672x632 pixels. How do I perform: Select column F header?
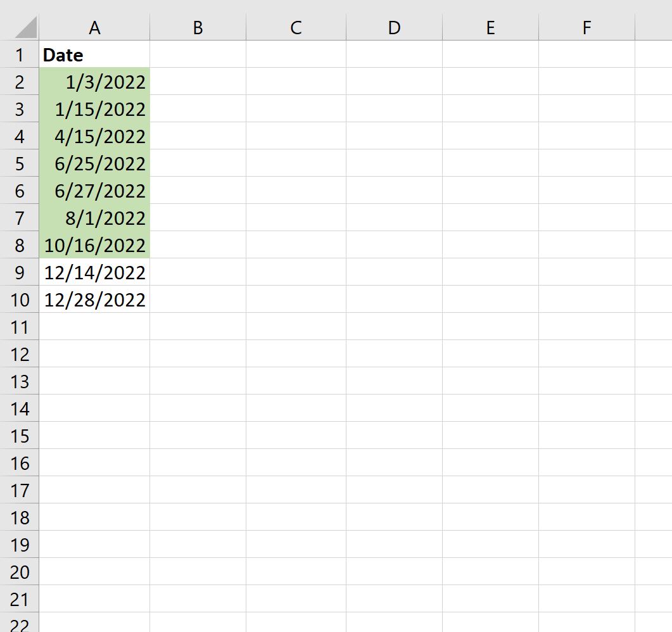coord(587,27)
